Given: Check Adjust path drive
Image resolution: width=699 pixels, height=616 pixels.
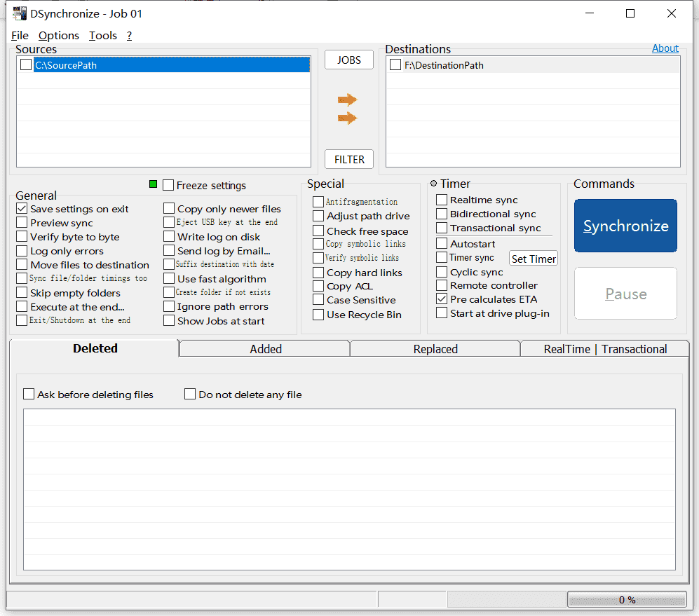Looking at the screenshot, I should click(318, 216).
